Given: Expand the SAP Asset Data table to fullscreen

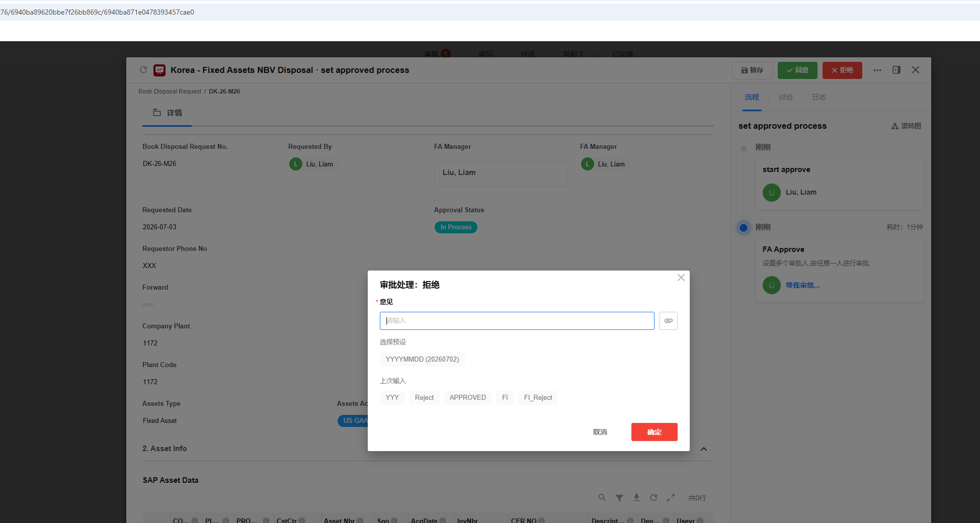Looking at the screenshot, I should pos(671,497).
